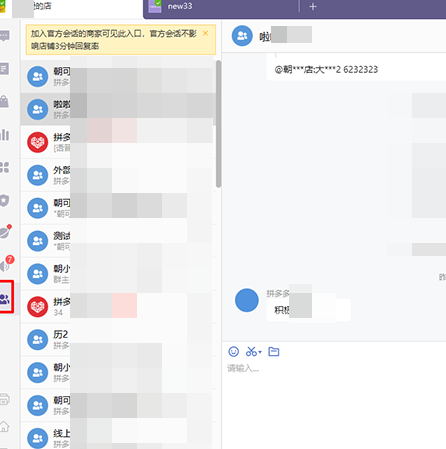The height and width of the screenshot is (449, 446).
Task: Open the bar chart statistics icon
Action: coord(4,134)
